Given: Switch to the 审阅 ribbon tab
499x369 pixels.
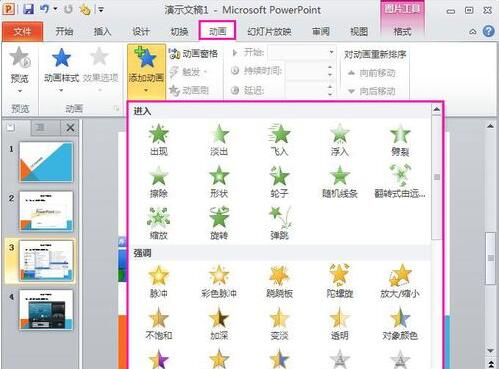Looking at the screenshot, I should 321,32.
